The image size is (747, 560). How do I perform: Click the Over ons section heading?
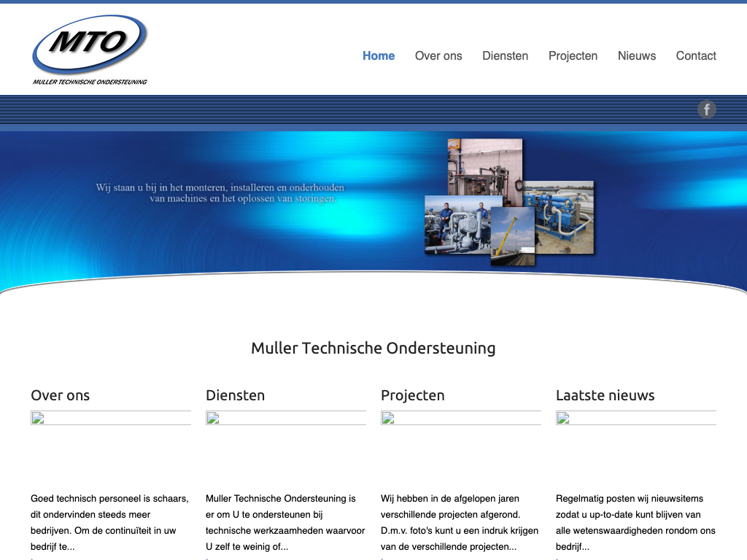click(x=61, y=395)
